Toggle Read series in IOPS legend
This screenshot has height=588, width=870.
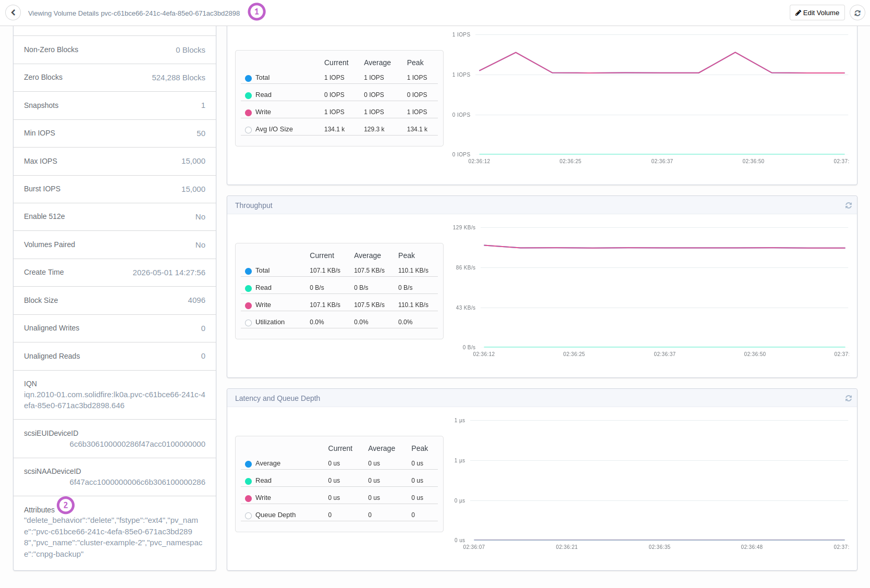tap(249, 95)
